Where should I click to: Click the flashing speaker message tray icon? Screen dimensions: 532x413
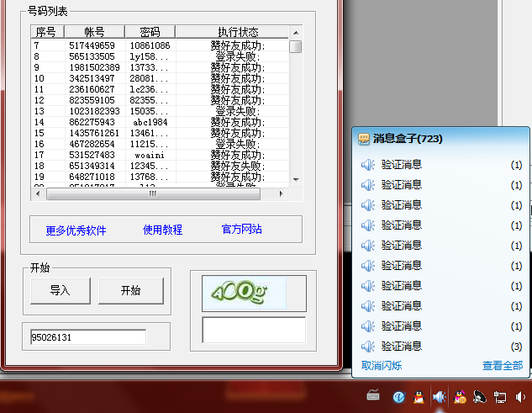point(440,397)
